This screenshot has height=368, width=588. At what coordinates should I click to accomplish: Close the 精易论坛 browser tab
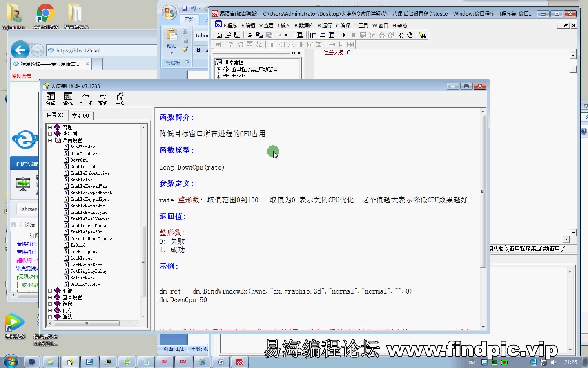87,64
